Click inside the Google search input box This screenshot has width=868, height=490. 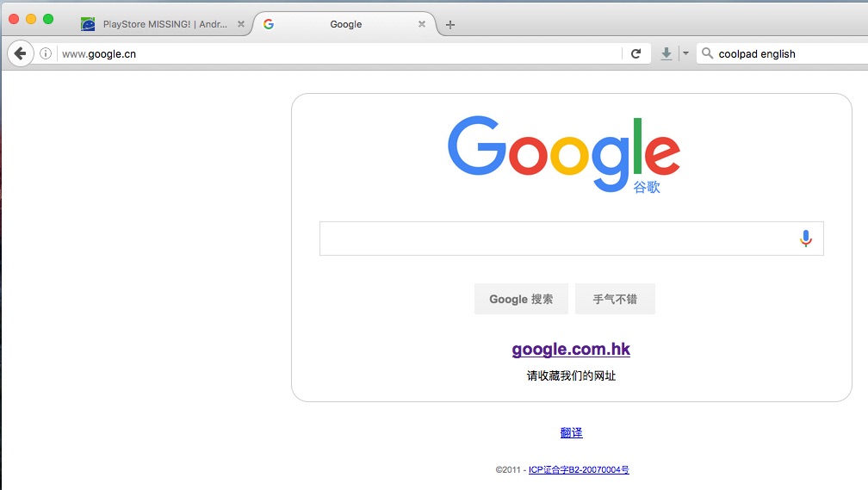555,239
